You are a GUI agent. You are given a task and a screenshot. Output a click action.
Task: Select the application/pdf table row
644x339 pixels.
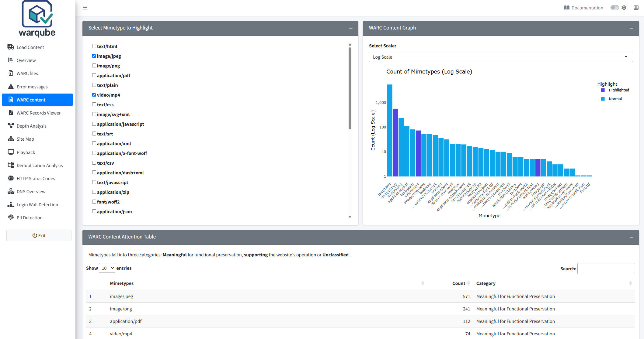360,321
